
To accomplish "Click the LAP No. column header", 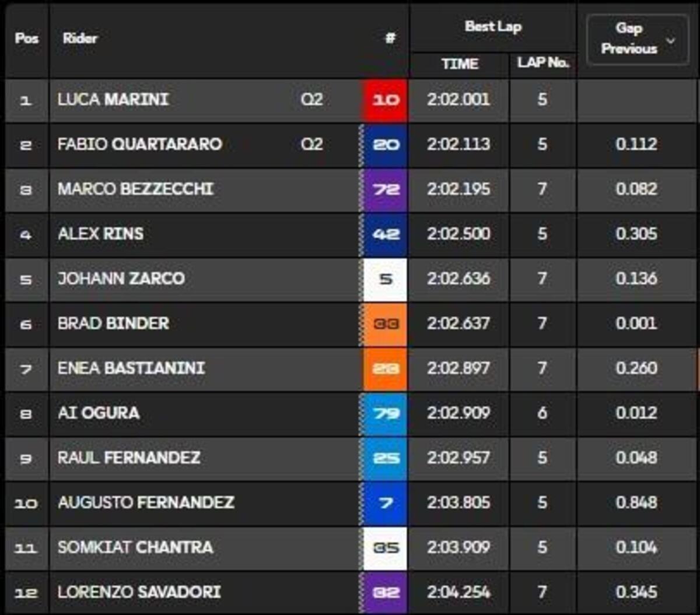I will 543,64.
